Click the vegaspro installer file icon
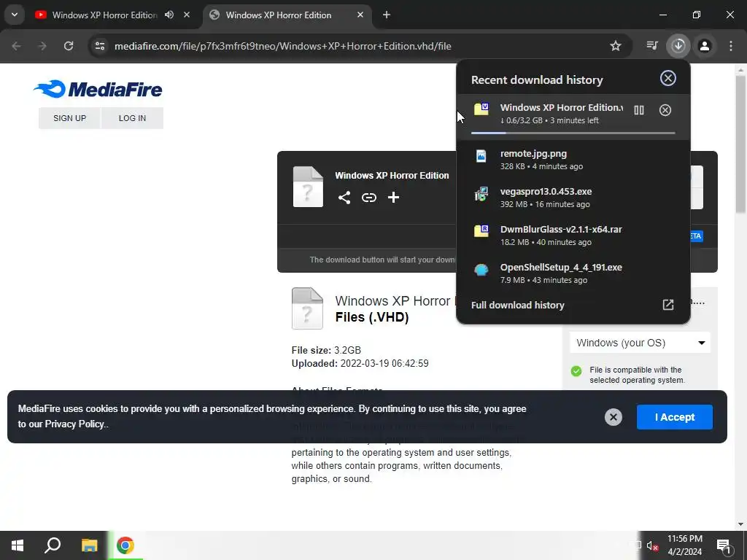 click(x=481, y=194)
